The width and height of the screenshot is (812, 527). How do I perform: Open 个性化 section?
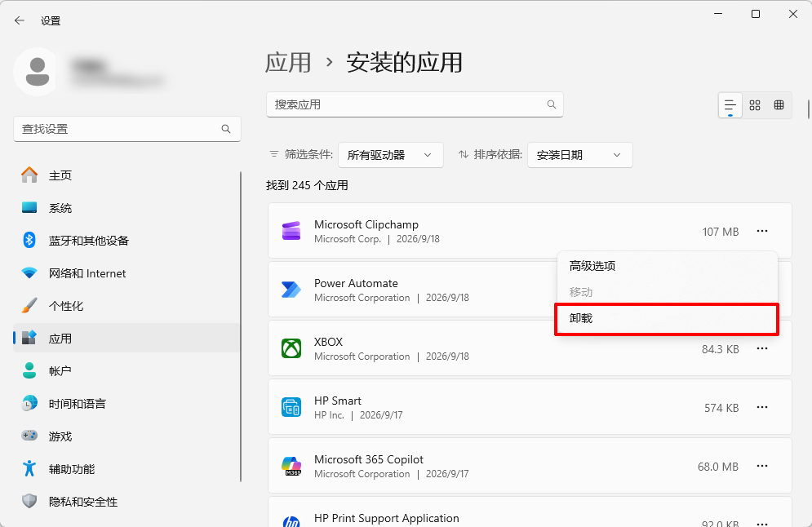coord(126,306)
